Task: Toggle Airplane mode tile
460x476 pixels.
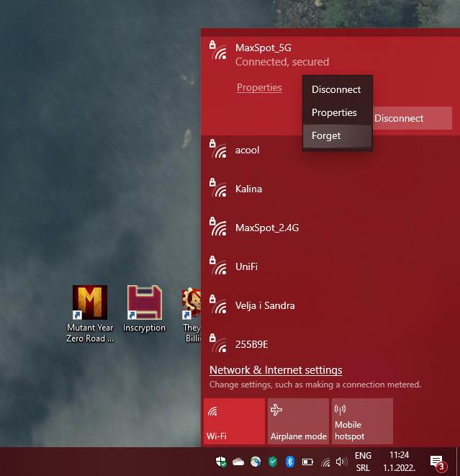Action: pyautogui.click(x=298, y=421)
